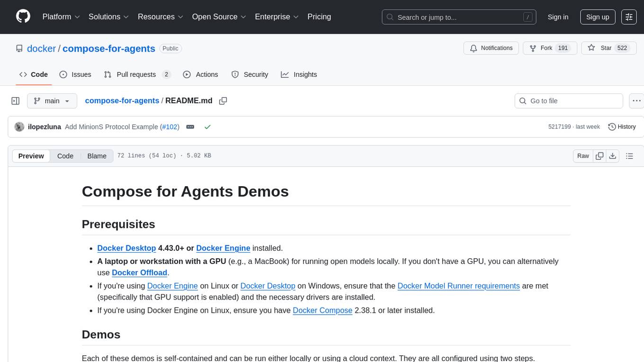Click the Go to file search field
The image size is (644, 362).
568,101
